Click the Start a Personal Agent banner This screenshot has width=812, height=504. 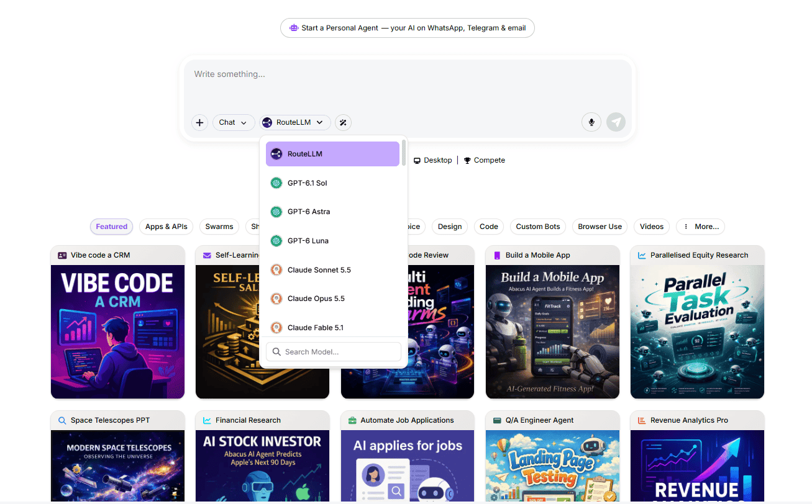408,28
